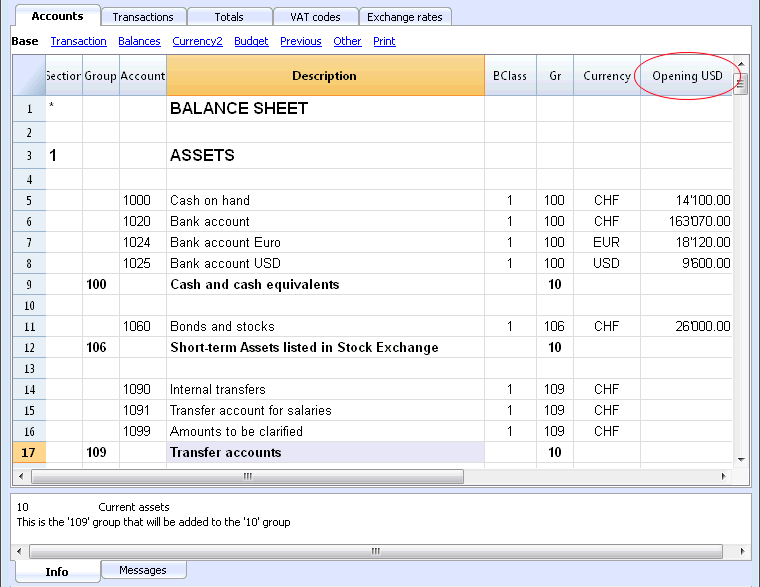Open the Balances view link
The height and width of the screenshot is (587, 760).
pyautogui.click(x=139, y=41)
